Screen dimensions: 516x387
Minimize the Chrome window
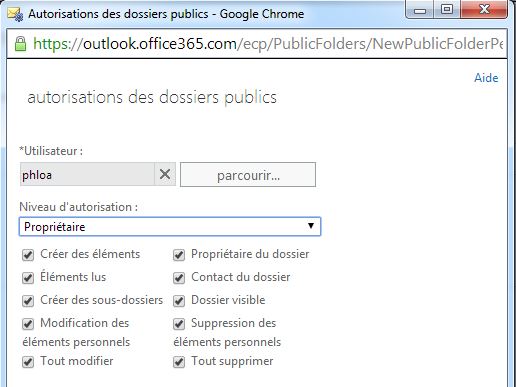coord(420,10)
